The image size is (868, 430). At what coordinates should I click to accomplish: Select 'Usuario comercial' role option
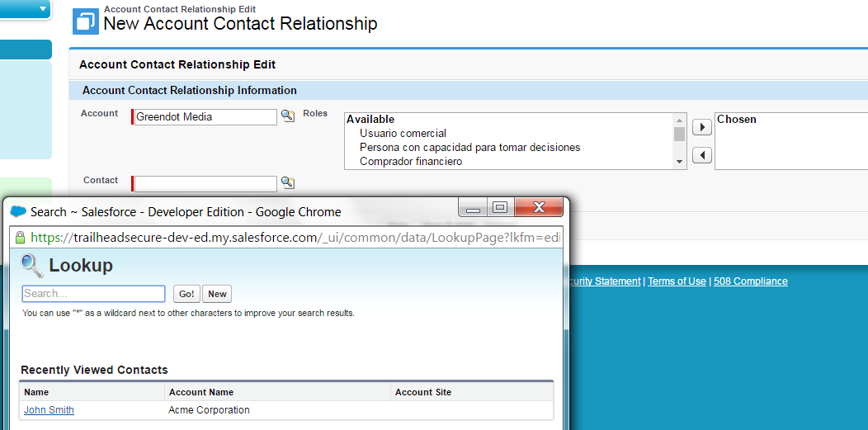point(403,133)
